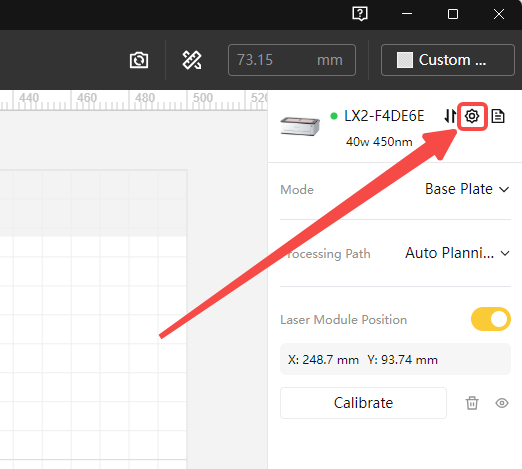Expand the Mode Base Plate dropdown
The height and width of the screenshot is (469, 522).
(467, 189)
